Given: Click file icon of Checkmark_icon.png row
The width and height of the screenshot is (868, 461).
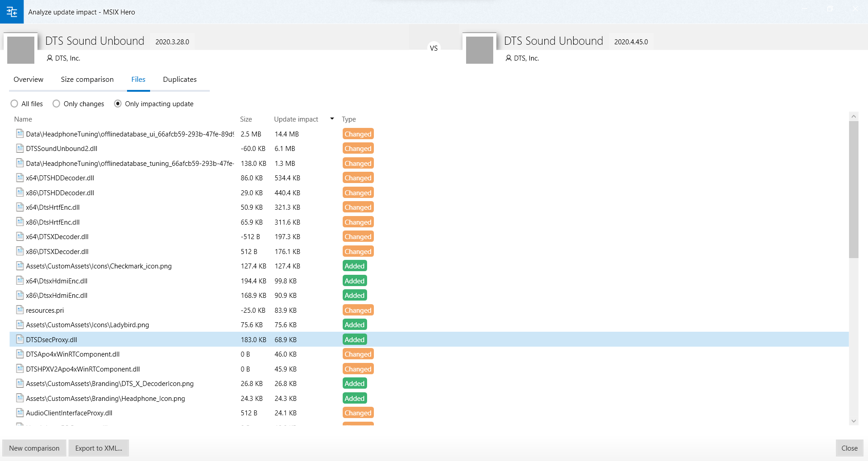Looking at the screenshot, I should pyautogui.click(x=20, y=266).
